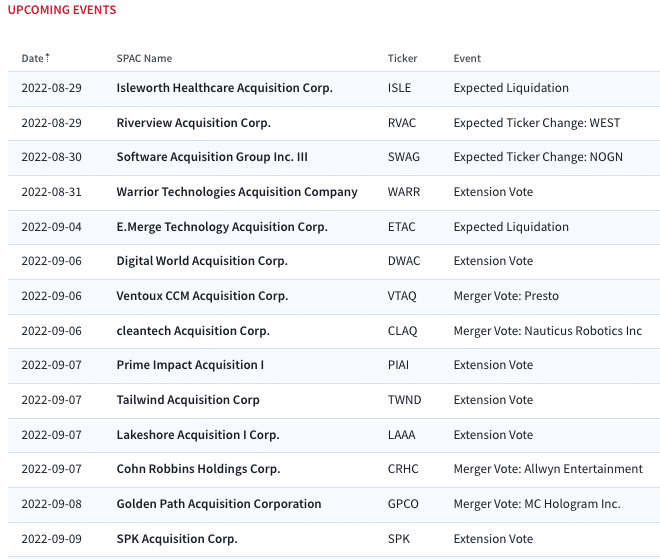The image size is (660, 559).
Task: Select the RVAC ticker cell
Action: 402,123
